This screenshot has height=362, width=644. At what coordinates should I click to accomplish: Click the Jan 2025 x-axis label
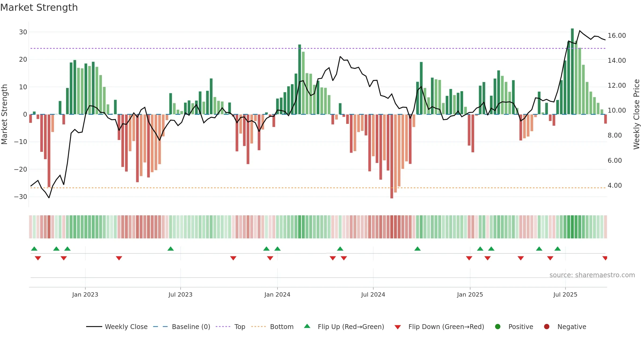(470, 294)
